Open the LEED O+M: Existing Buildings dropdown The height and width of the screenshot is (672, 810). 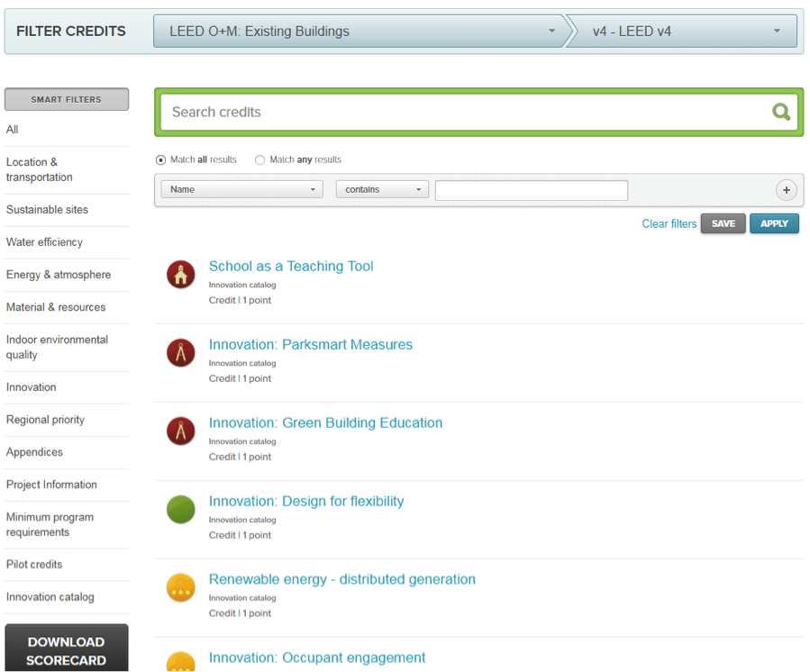360,31
